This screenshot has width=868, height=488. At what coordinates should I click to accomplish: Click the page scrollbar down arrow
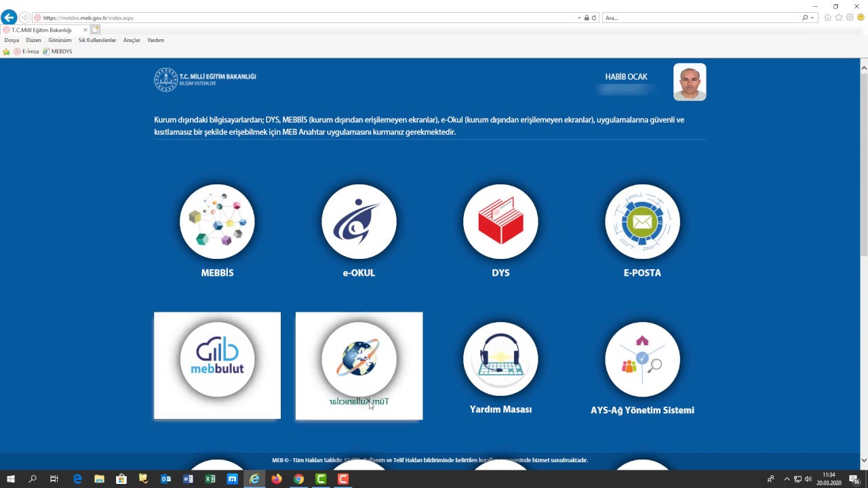tap(864, 460)
